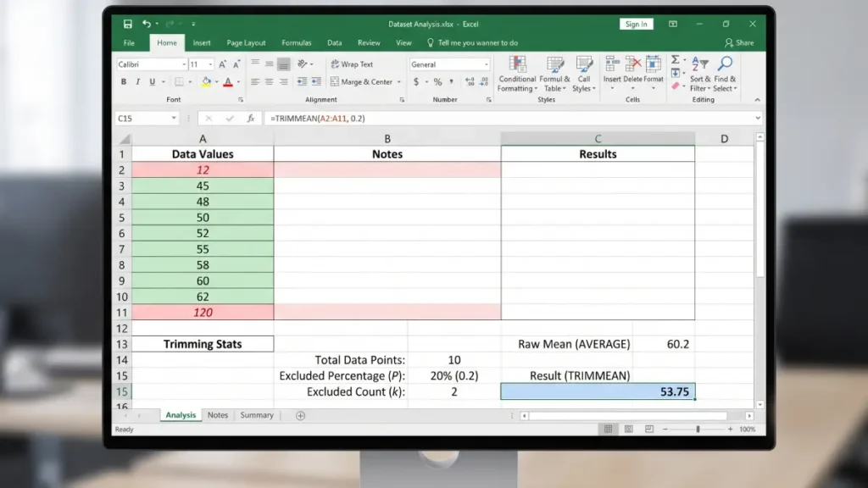Screen dimensions: 868x488
Task: Click Insert Function fx icon
Action: (x=251, y=119)
